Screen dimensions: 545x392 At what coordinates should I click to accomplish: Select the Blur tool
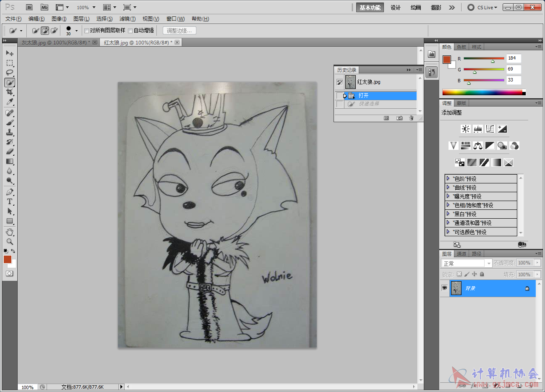click(x=10, y=171)
